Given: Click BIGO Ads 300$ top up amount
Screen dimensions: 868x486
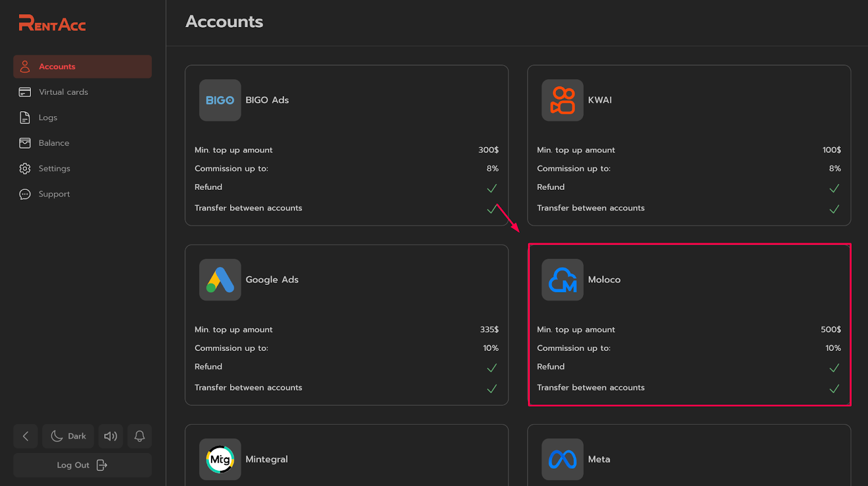Looking at the screenshot, I should [488, 150].
